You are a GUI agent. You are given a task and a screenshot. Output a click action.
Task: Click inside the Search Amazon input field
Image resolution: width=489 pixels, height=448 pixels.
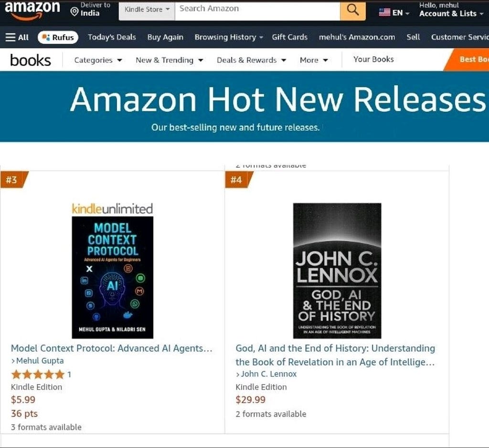coord(258,9)
